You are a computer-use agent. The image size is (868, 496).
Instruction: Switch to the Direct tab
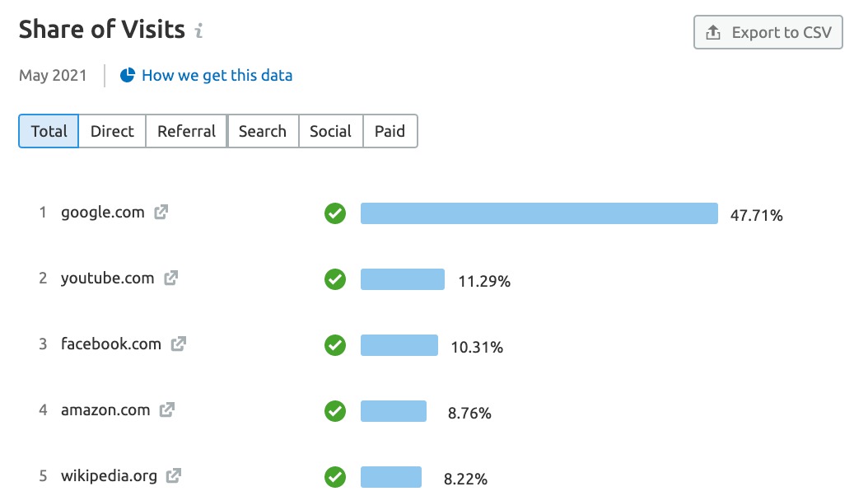(112, 131)
